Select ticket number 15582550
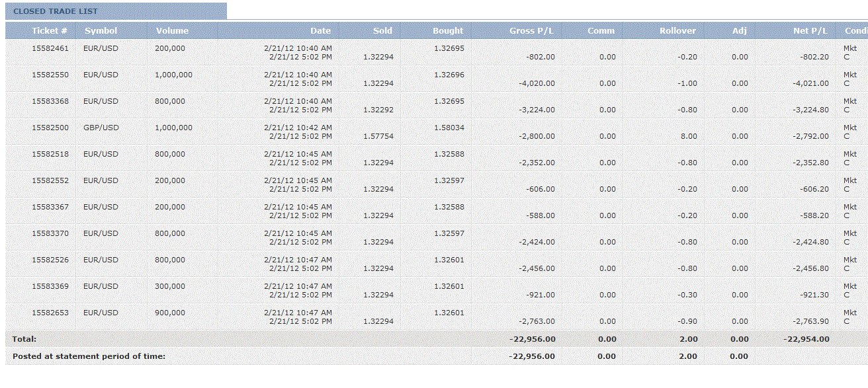Viewport: 868px width, 388px height. point(50,75)
